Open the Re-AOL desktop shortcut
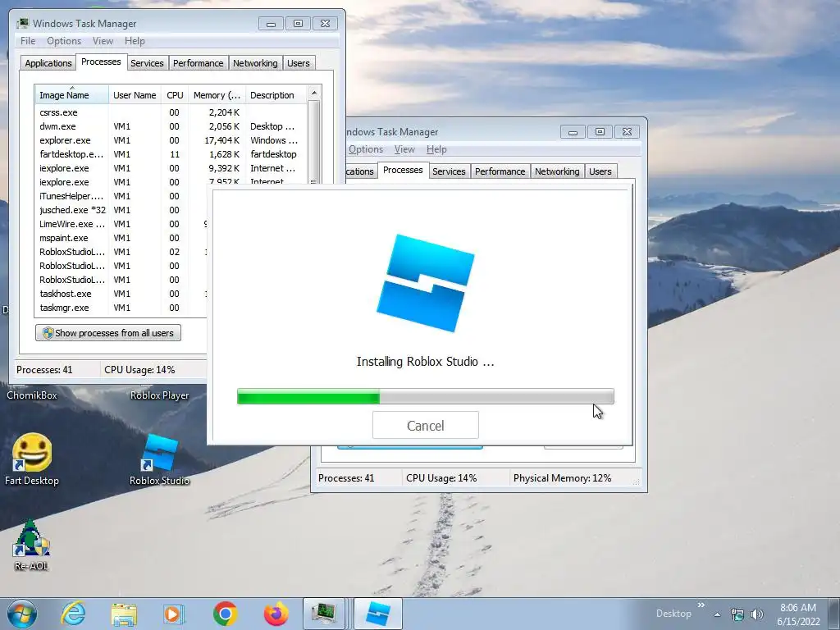This screenshot has height=630, width=840. 31,538
